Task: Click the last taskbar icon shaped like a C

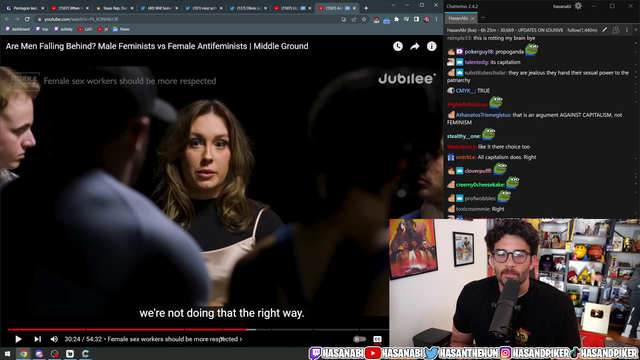Action: (x=85, y=353)
